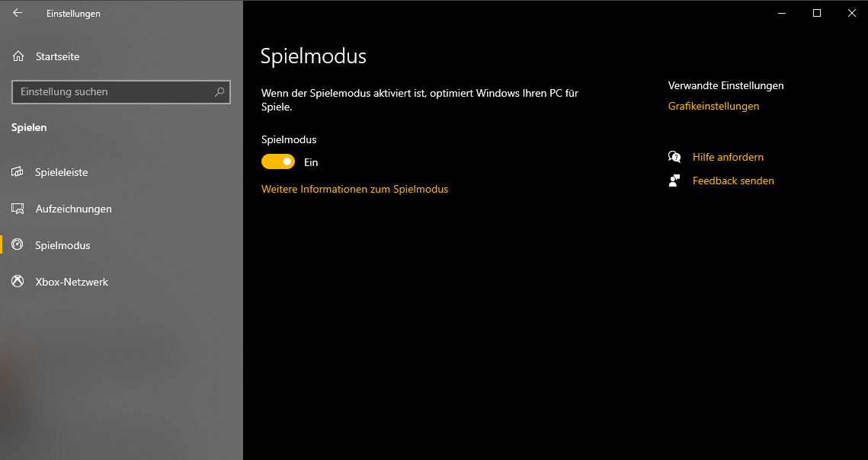
Task: Click the Hilfe anfordern chat icon
Action: tap(674, 157)
